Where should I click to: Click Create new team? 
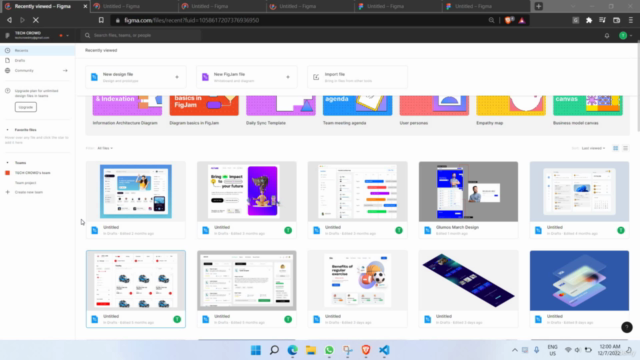(29, 192)
